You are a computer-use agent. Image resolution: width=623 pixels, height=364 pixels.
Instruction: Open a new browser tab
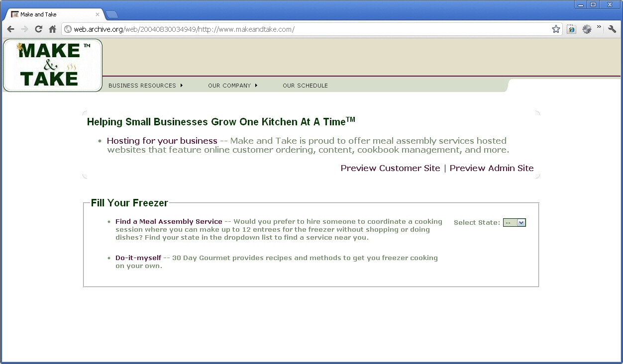pos(112,14)
